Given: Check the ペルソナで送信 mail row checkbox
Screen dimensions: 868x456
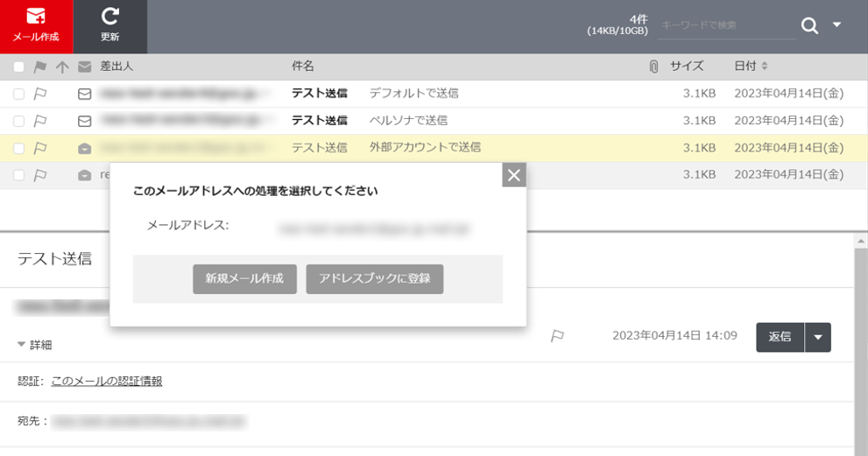Looking at the screenshot, I should 19,121.
